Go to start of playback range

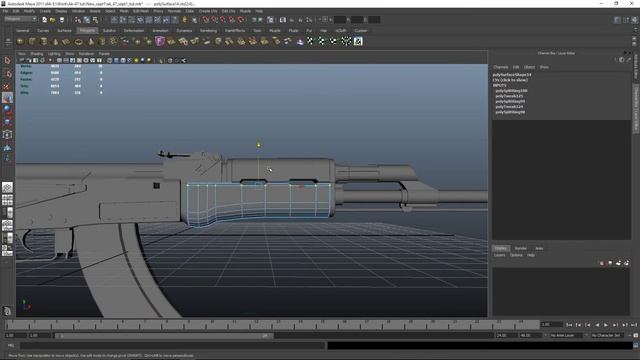[x=569, y=325]
